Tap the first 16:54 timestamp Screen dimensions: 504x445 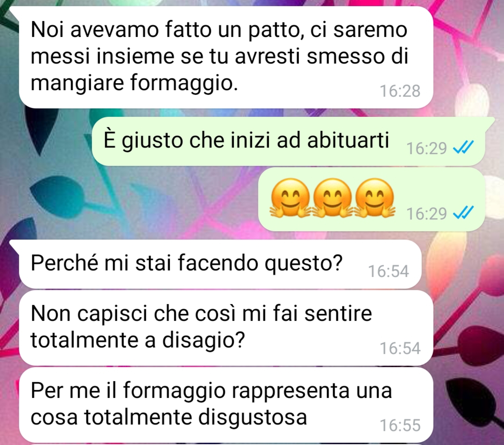pos(388,271)
